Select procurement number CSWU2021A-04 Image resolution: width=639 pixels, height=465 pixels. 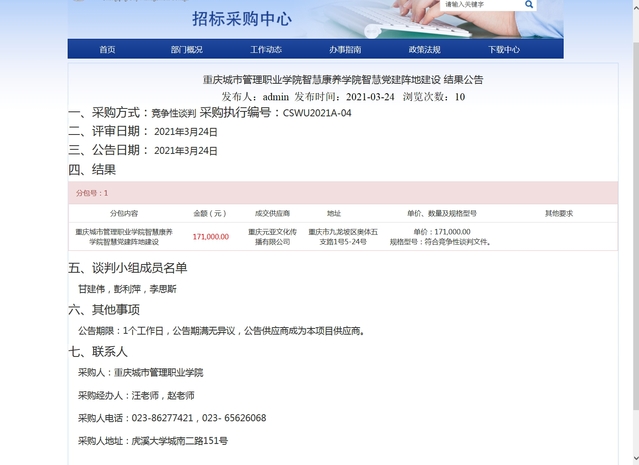[317, 113]
